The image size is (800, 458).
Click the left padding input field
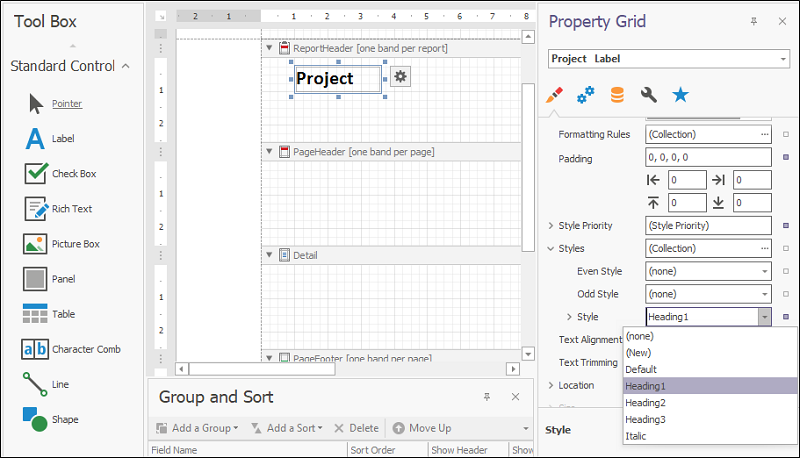(x=685, y=180)
